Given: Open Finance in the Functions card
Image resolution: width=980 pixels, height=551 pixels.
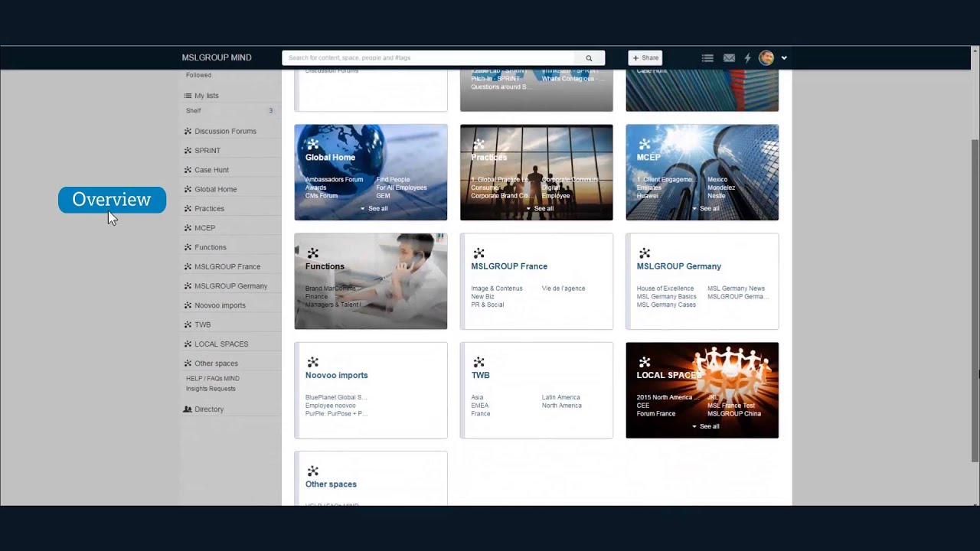Looking at the screenshot, I should click(316, 297).
